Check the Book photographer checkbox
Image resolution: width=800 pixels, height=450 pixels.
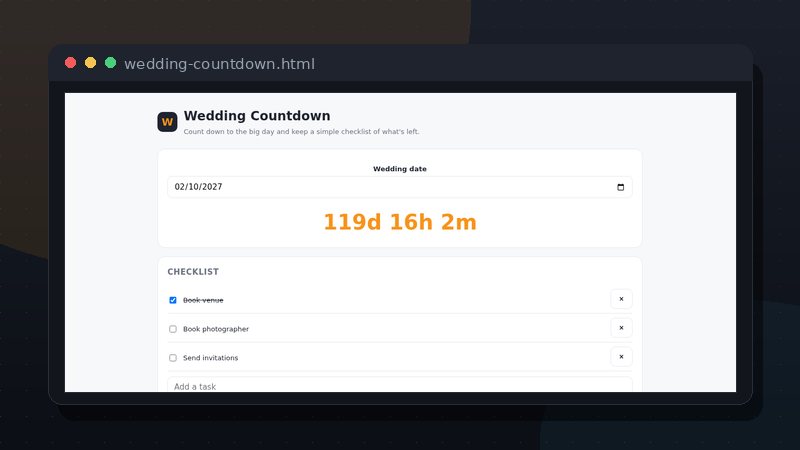[173, 329]
